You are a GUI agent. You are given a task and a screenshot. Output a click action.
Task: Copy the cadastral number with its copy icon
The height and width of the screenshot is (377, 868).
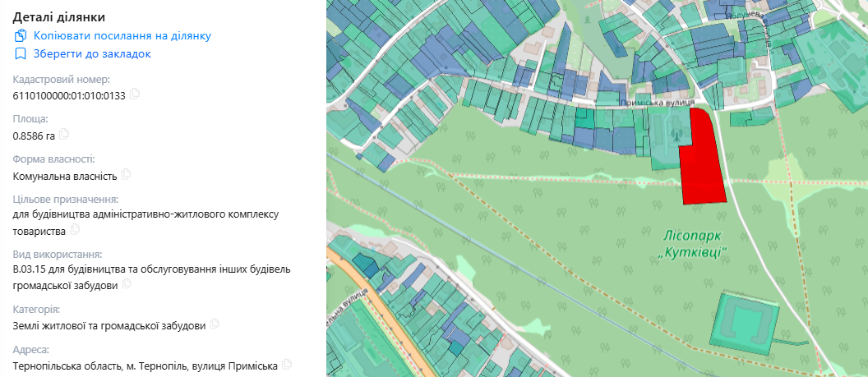[x=135, y=94]
